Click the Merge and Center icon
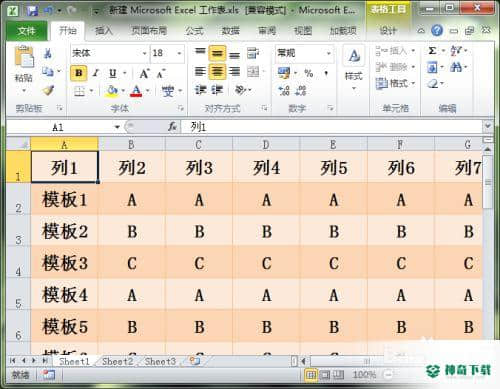 (x=253, y=72)
